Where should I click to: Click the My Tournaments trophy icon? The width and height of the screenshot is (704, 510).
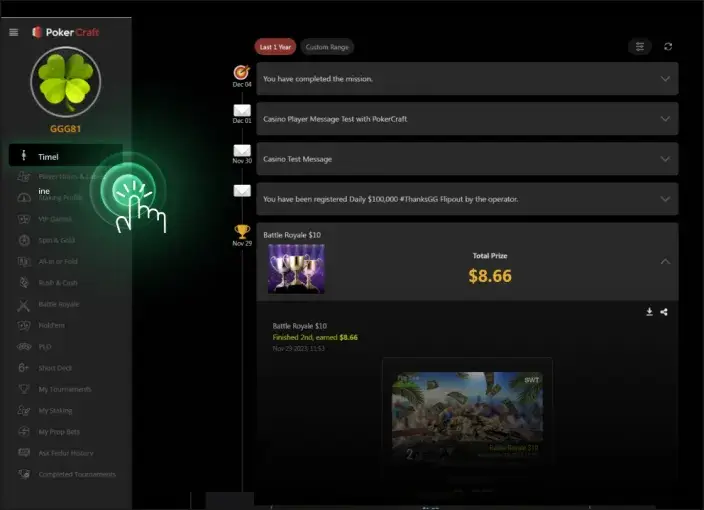coord(24,389)
